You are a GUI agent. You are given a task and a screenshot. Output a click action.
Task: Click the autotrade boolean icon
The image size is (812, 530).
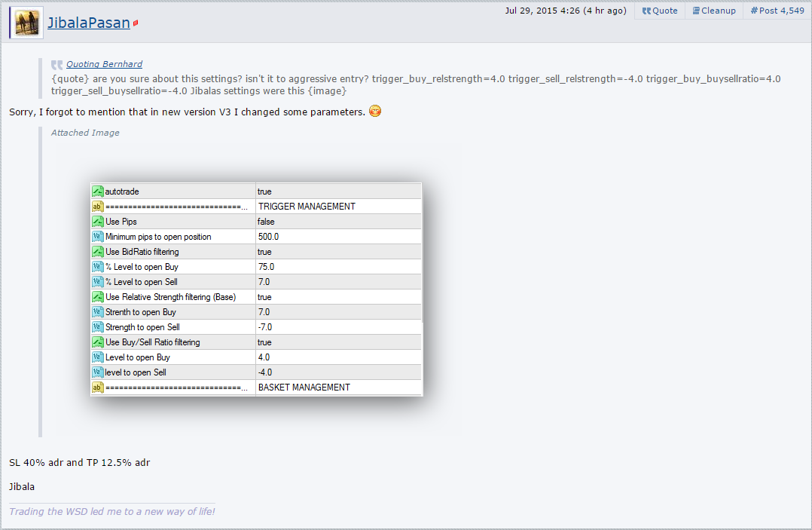pos(98,191)
